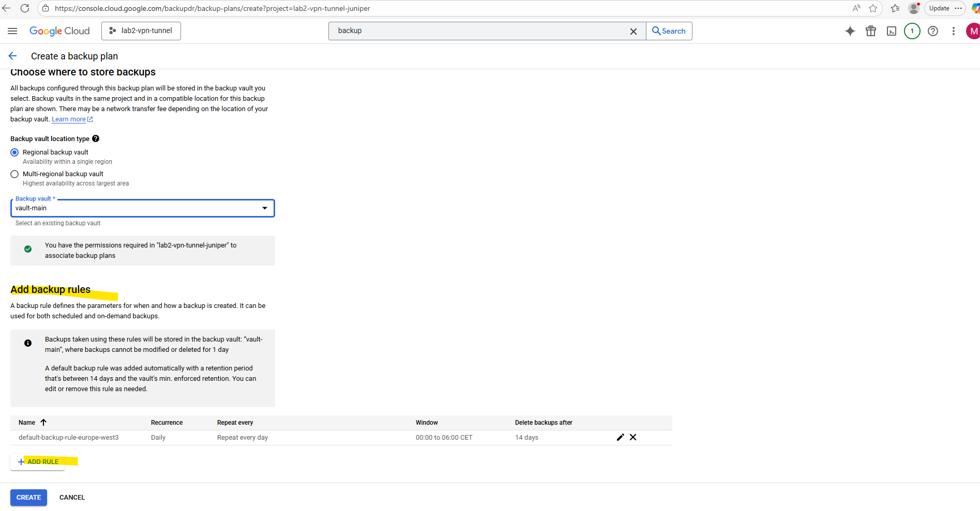Select Regional backup vault option
This screenshot has height=511, width=980.
pyautogui.click(x=14, y=152)
